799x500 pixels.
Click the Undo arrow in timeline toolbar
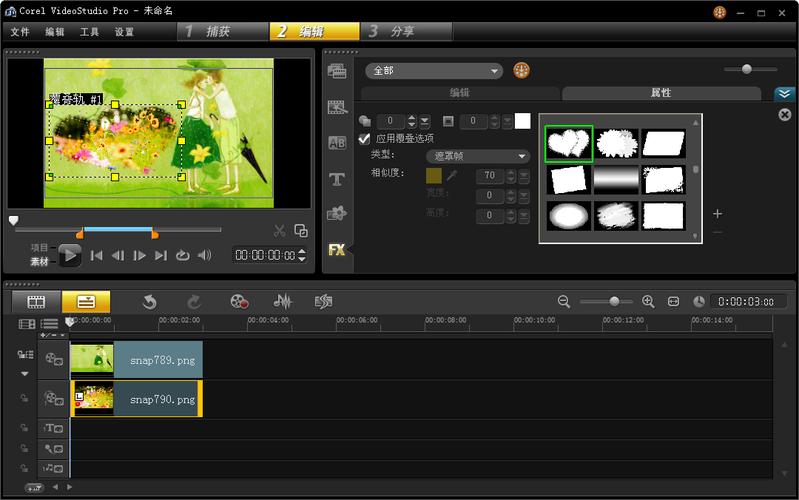pyautogui.click(x=150, y=301)
